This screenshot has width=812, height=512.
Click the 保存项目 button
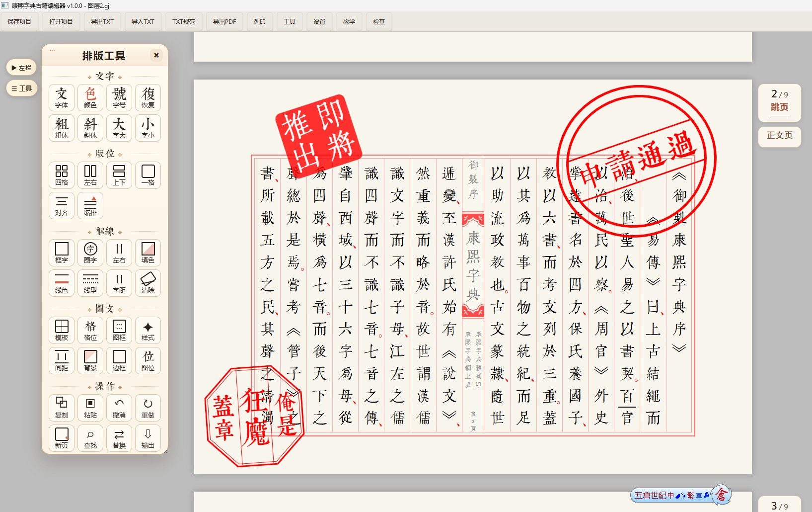click(19, 22)
